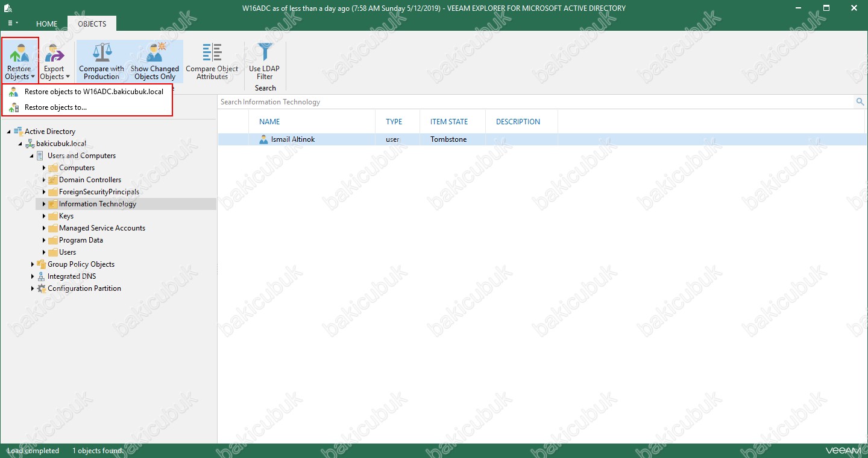Click the Active Directory root icon
The image size is (868, 458).
tap(18, 132)
